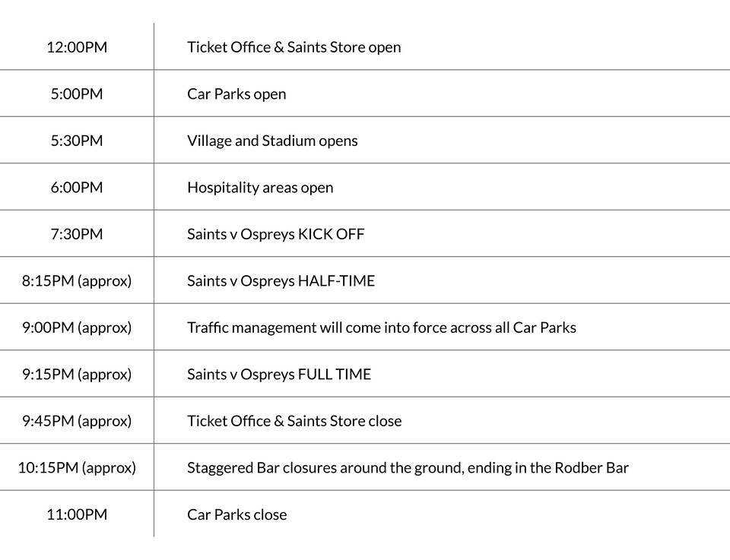730x560 pixels.
Task: Select 'Saints v Ospreys KICK OFF' text
Action: click(x=275, y=234)
